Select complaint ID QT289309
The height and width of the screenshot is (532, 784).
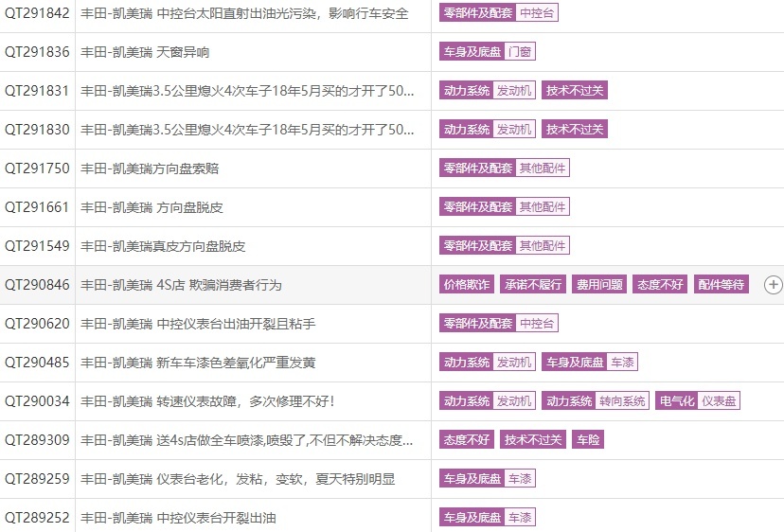pyautogui.click(x=37, y=440)
